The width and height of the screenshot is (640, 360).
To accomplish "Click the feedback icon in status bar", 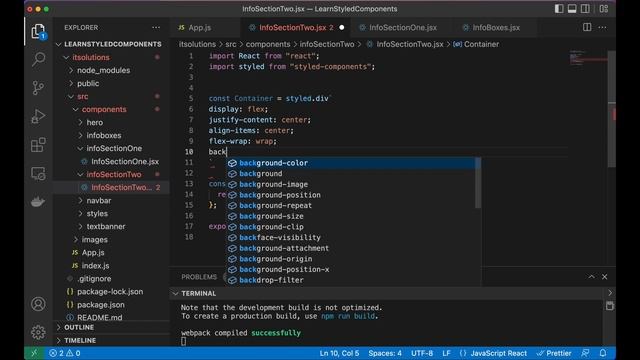I will tap(585, 353).
